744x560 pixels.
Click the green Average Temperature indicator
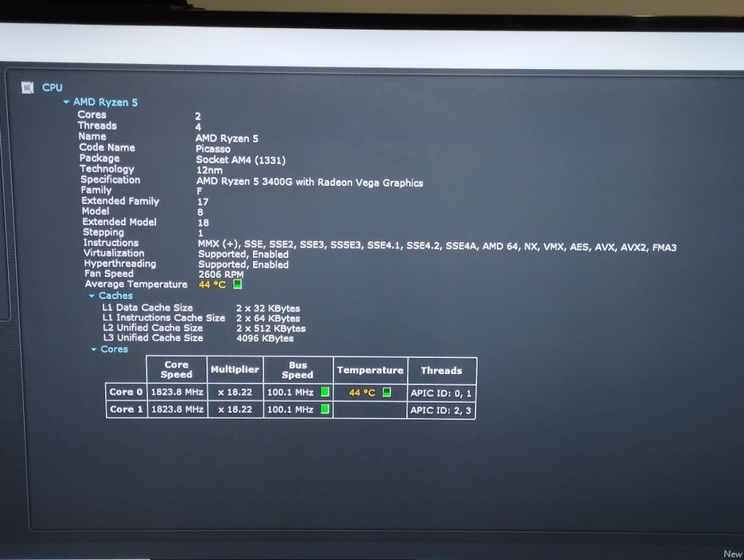237,284
